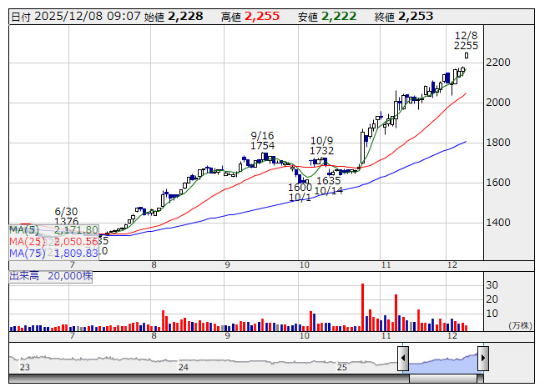Viewport: 545px width, 392px height.
Task: Click the (万株) volume unit label
Action: [520, 325]
